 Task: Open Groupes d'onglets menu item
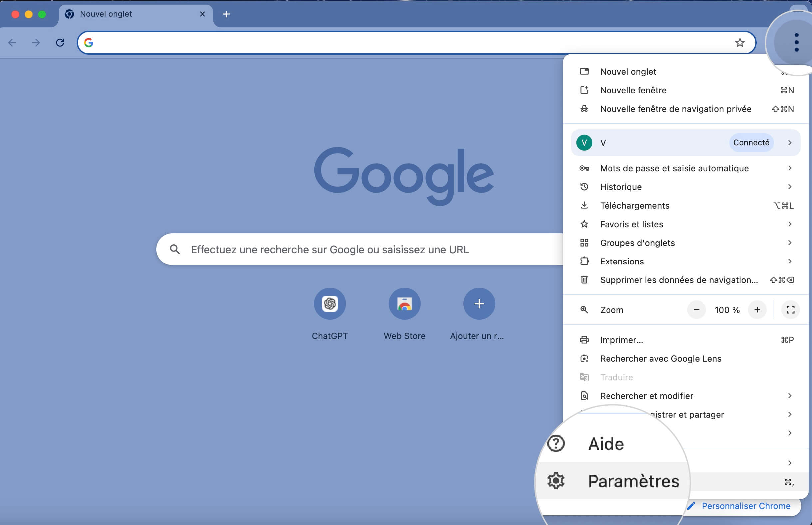pyautogui.click(x=685, y=243)
